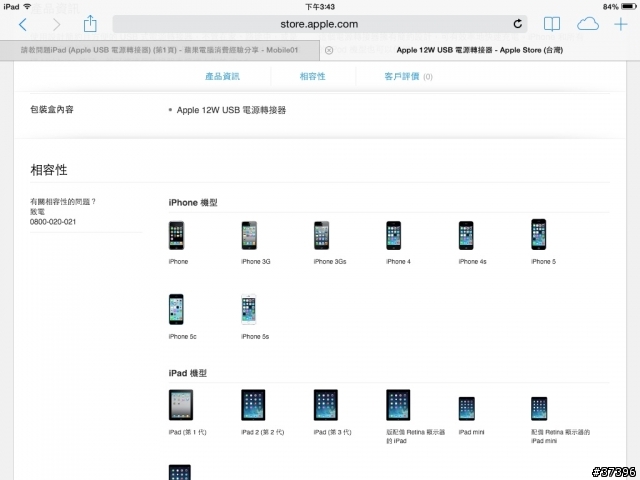Tap the iPad 2 (第 2 代) image
The image size is (640, 480).
(253, 405)
